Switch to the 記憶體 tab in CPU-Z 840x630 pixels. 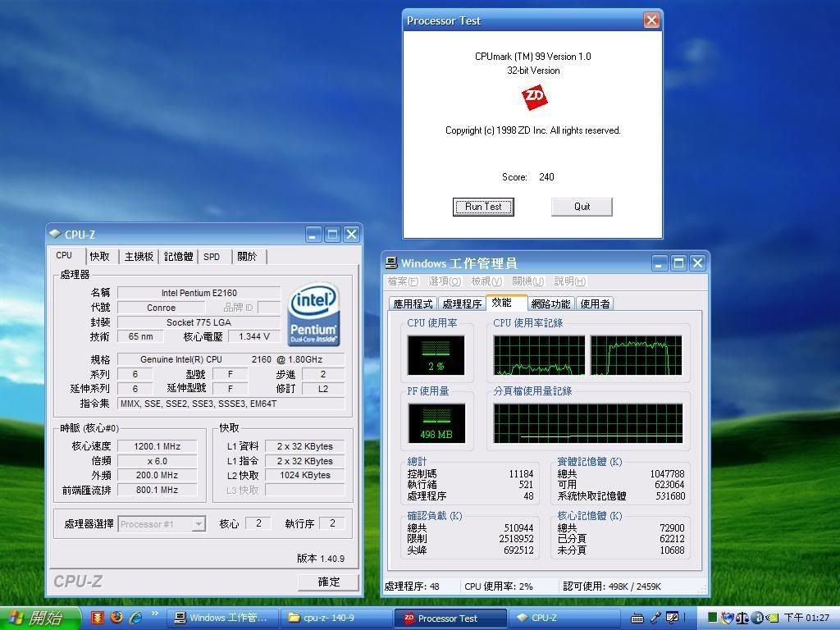pos(178,257)
